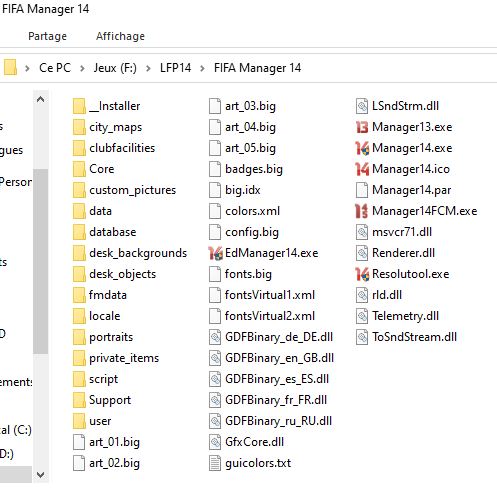Select the art_05.big file name
The image size is (497, 491).
click(250, 148)
